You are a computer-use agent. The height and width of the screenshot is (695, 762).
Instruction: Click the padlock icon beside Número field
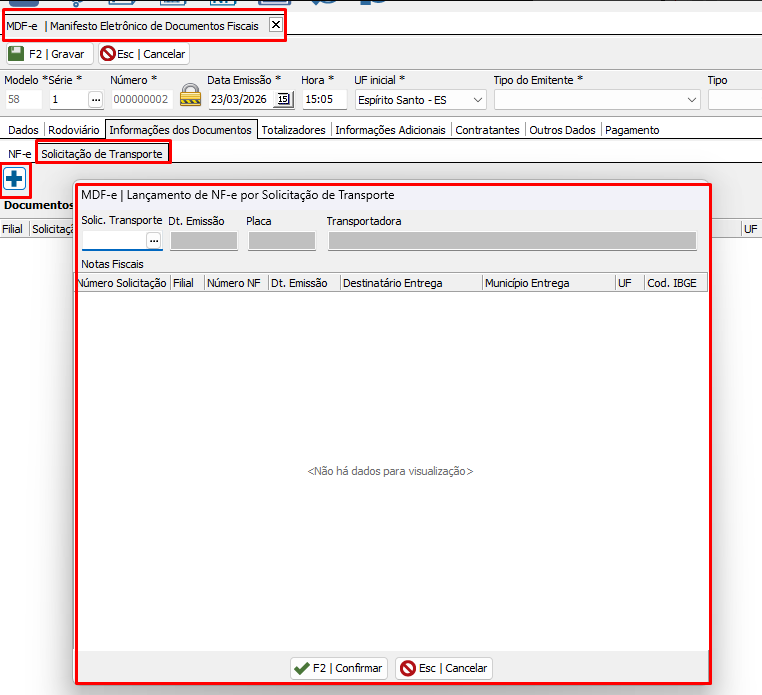click(x=190, y=98)
